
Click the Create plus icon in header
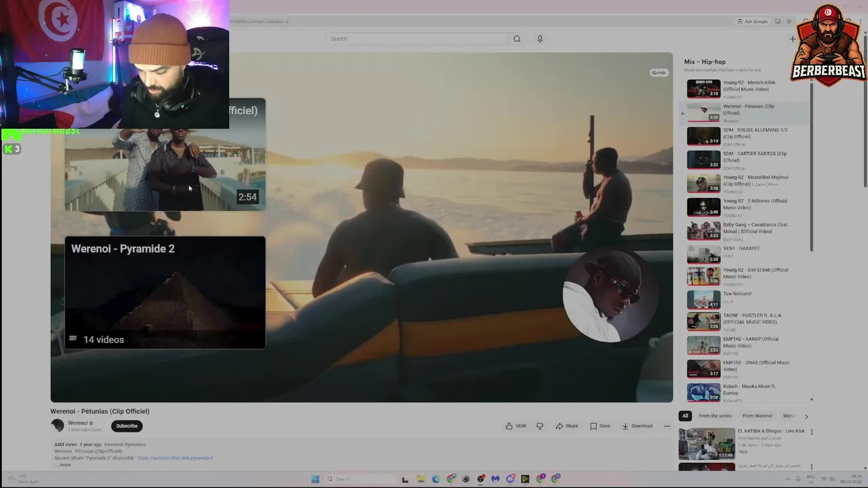(x=793, y=39)
